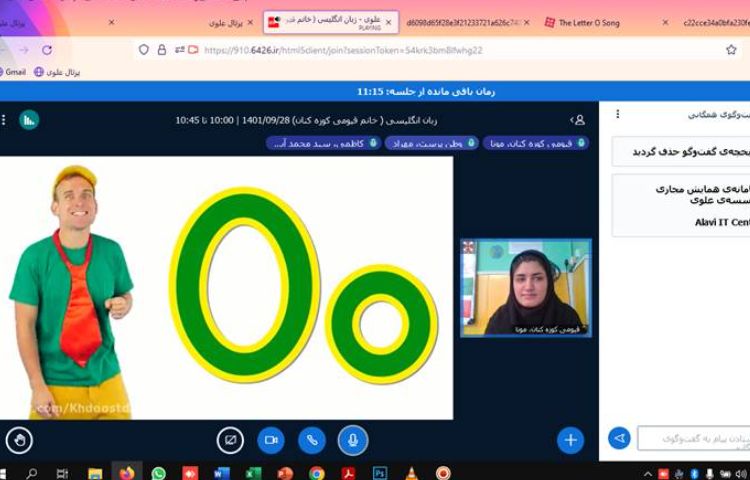Click the padlock site security icon
Image resolution: width=750 pixels, height=480 pixels.
point(162,50)
